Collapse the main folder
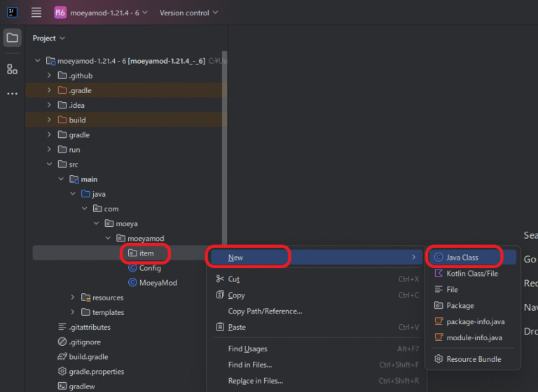The height and width of the screenshot is (392, 538). pos(61,178)
